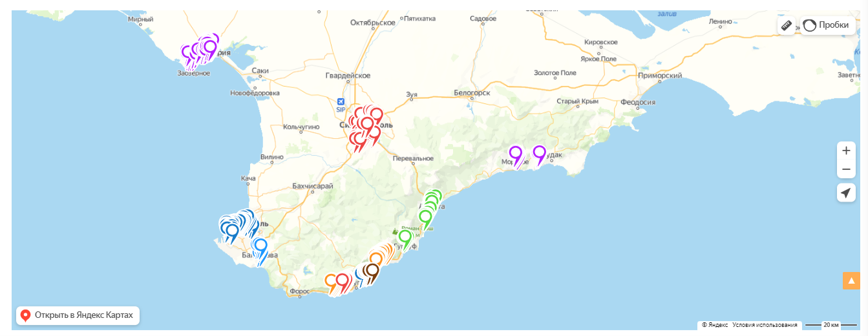This screenshot has width=868, height=336.
Task: Click the Бахчисарай city label
Action: tap(312, 186)
